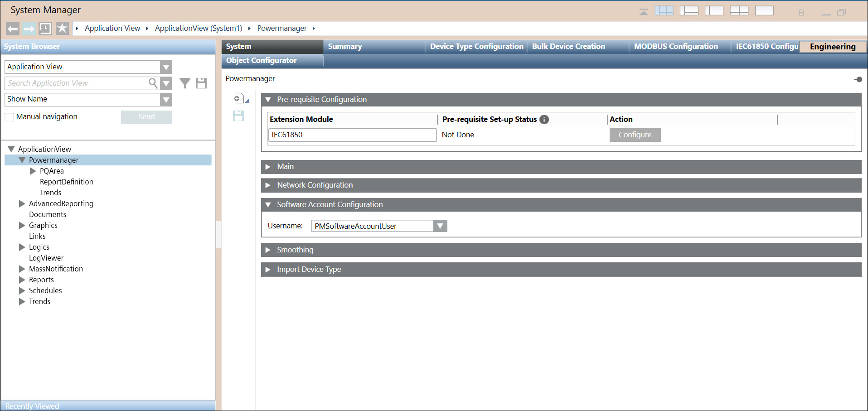Screen dimensions: 868x411
Task: Click the Search Application View field
Action: [77, 83]
